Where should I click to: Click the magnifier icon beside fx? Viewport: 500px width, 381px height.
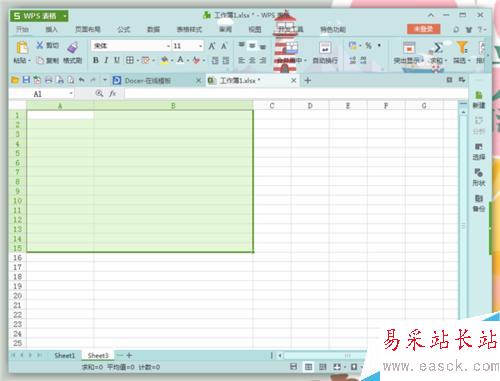coord(99,93)
